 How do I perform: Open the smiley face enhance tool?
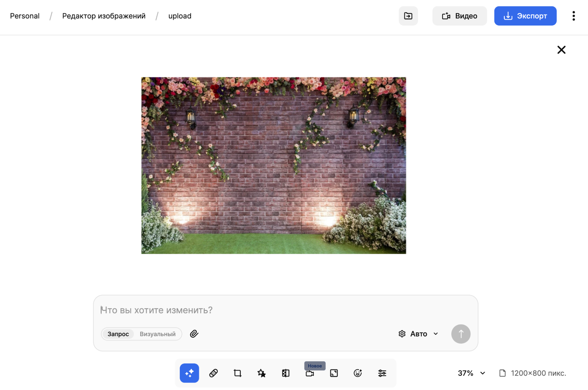click(x=358, y=373)
